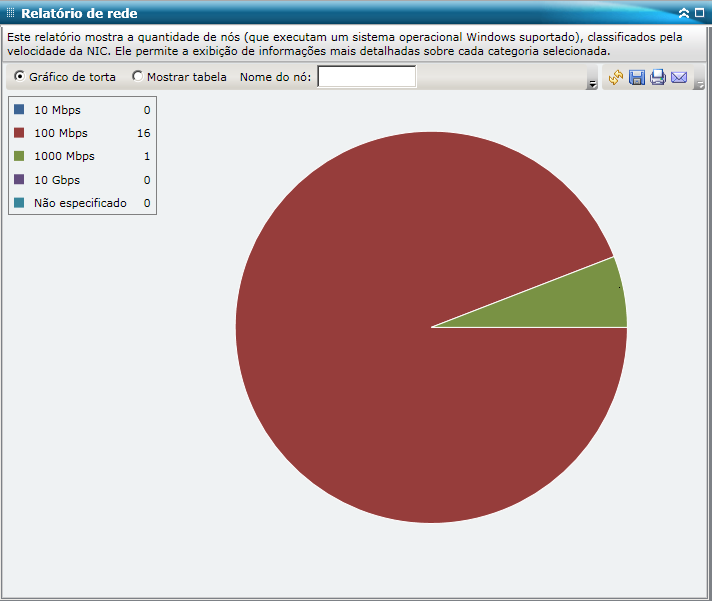Email the report using the envelope icon
712x601 pixels.
[x=679, y=78]
